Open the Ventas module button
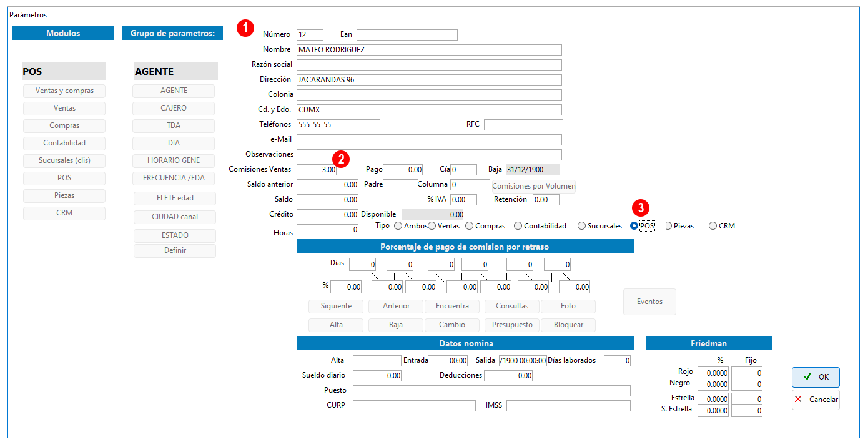This screenshot has width=868, height=447. (x=64, y=109)
